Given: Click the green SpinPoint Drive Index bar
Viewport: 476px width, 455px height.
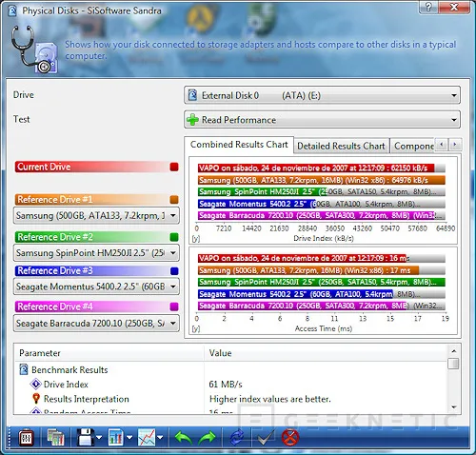Looking at the screenshot, I should (x=262, y=192).
